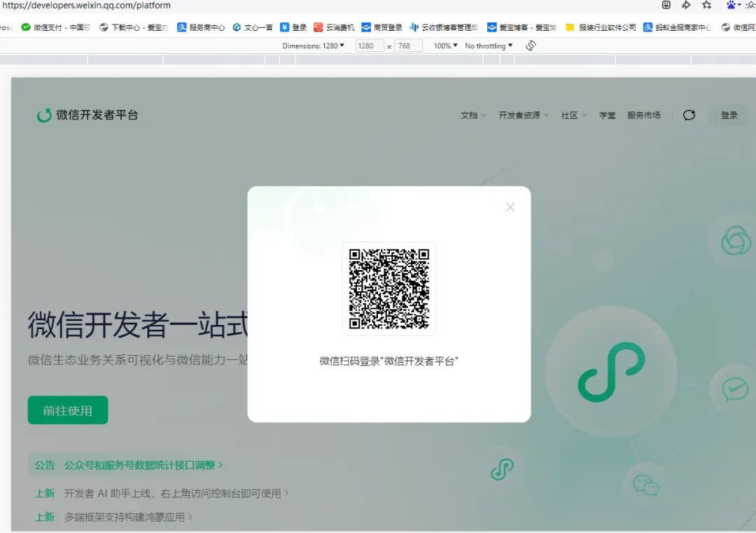
Task: Open the 蚂蚁金服商家中心 bookmark
Action: pyautogui.click(x=678, y=27)
